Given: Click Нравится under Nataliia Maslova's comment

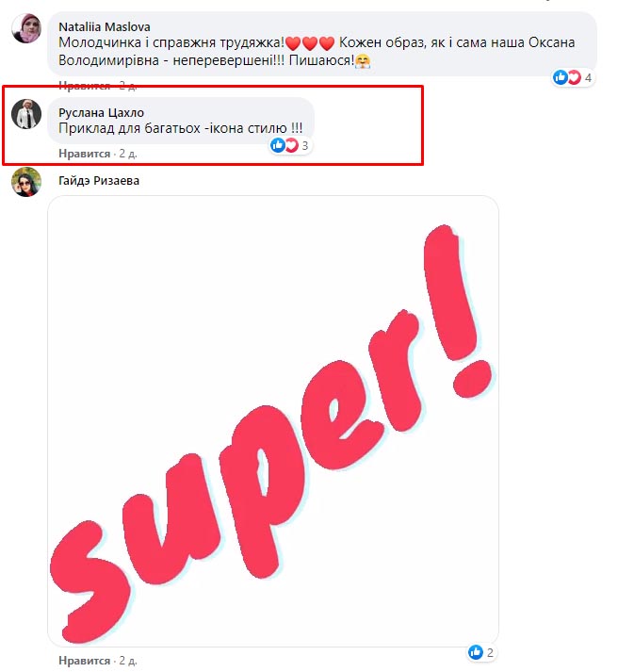Looking at the screenshot, I should 85,85.
